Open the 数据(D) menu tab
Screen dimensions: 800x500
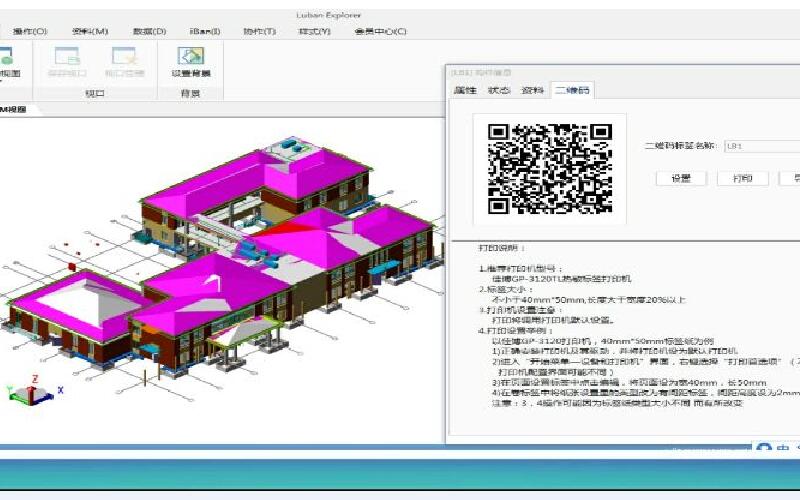pyautogui.click(x=149, y=31)
